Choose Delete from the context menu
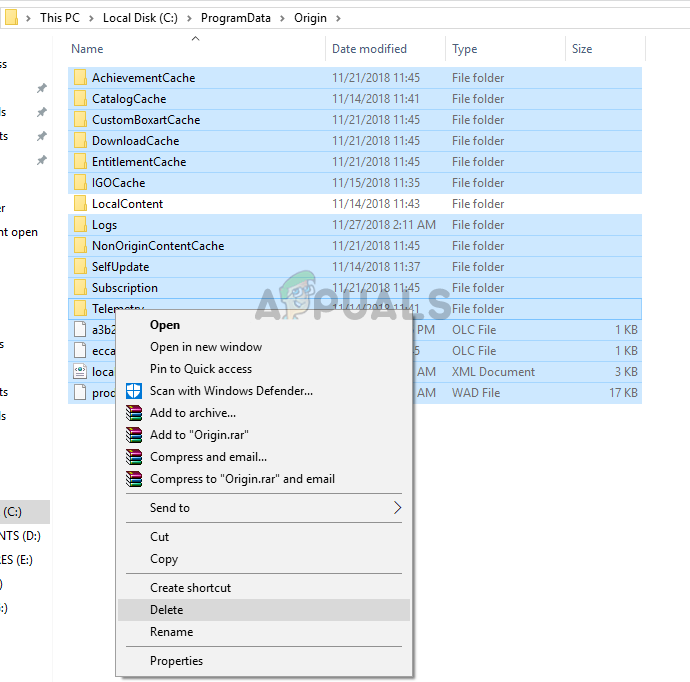Viewport: 690px width, 682px height. [264, 610]
